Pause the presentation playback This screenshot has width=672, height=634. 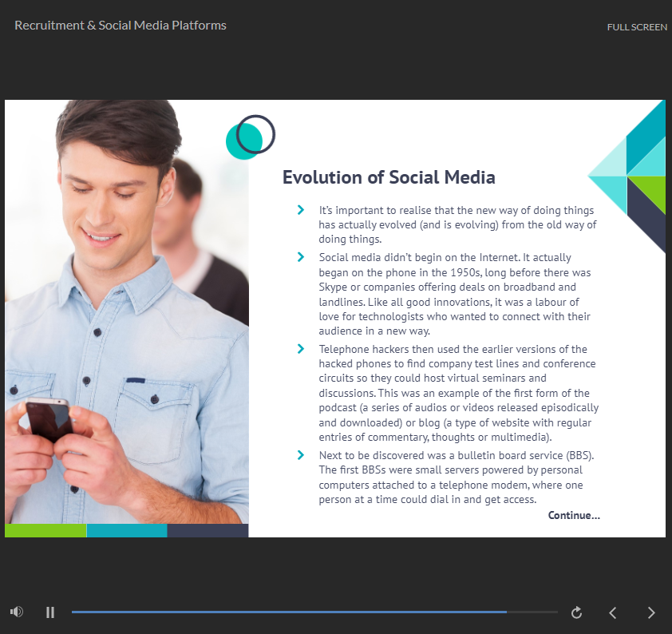[x=50, y=612]
